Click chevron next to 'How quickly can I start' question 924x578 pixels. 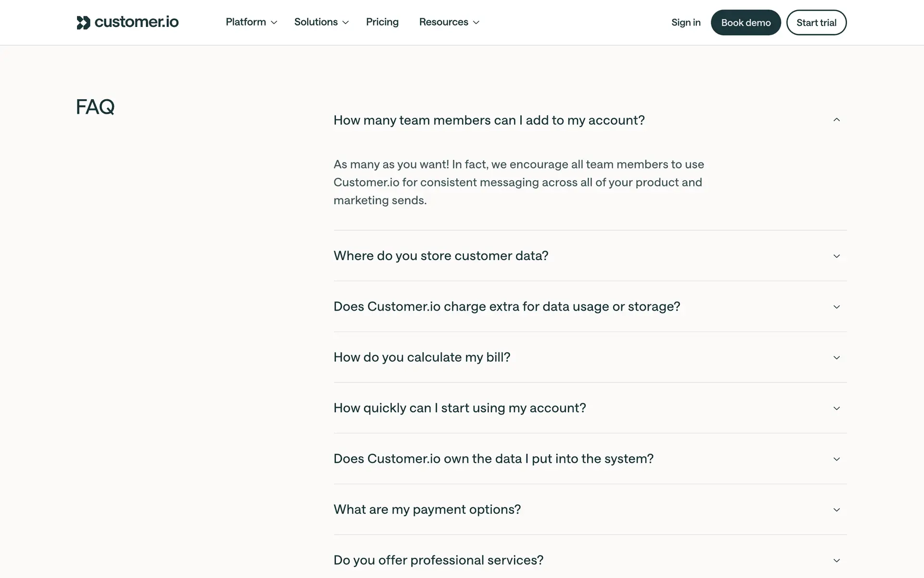836,408
